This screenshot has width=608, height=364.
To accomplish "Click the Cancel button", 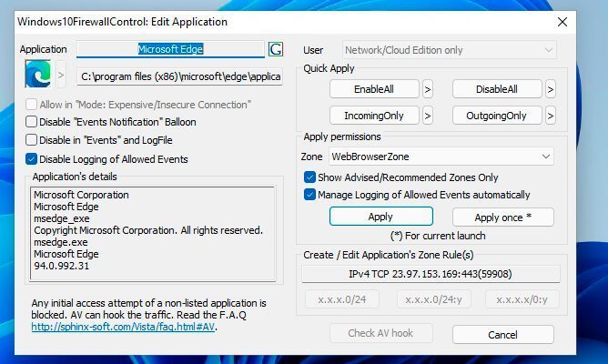I will click(503, 335).
